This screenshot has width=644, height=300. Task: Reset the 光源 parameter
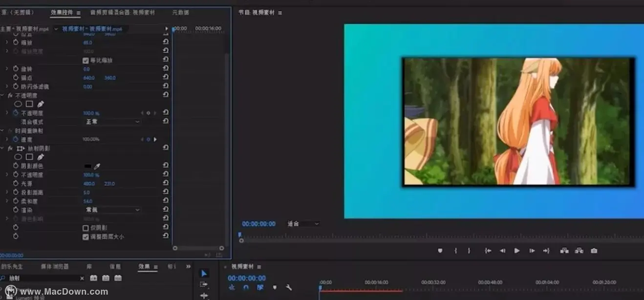point(166,183)
